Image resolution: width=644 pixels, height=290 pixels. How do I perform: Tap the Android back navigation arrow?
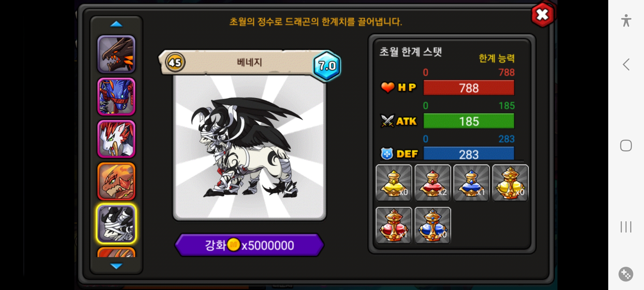626,64
